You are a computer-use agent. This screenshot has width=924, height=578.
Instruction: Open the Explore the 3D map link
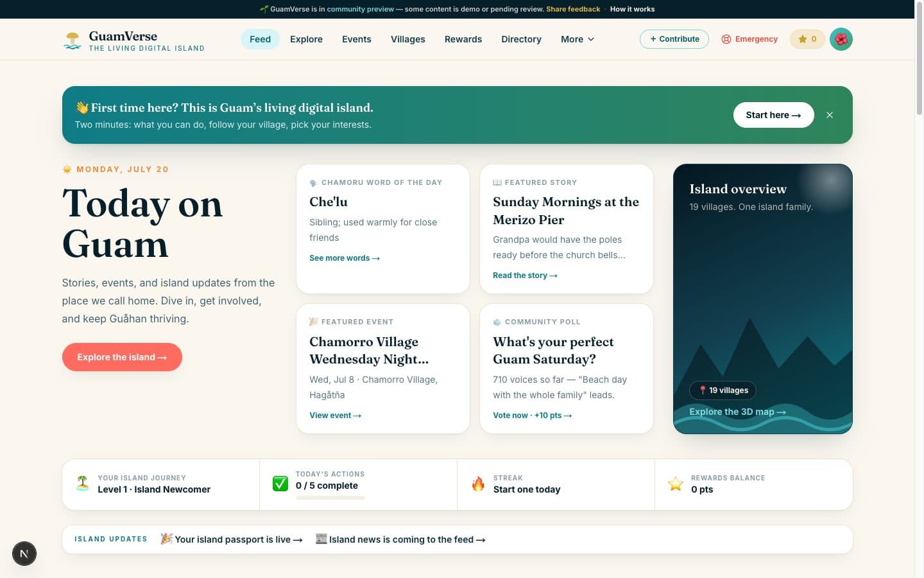(x=737, y=412)
